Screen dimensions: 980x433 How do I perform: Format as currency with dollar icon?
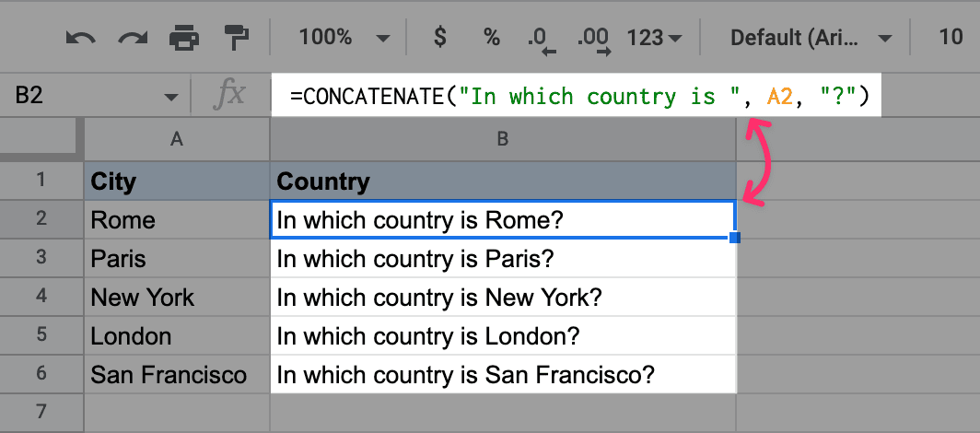click(x=440, y=38)
